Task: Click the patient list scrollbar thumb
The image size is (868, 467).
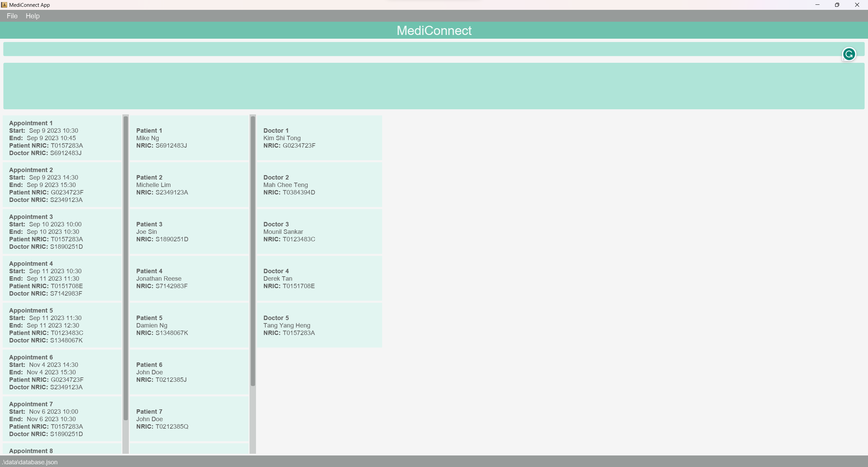Action: coord(253,251)
